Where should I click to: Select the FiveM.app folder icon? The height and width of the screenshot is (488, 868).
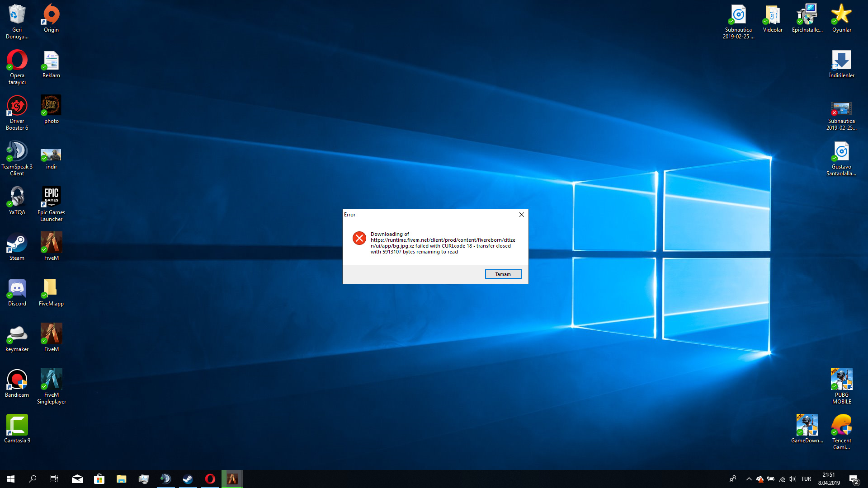tap(52, 292)
